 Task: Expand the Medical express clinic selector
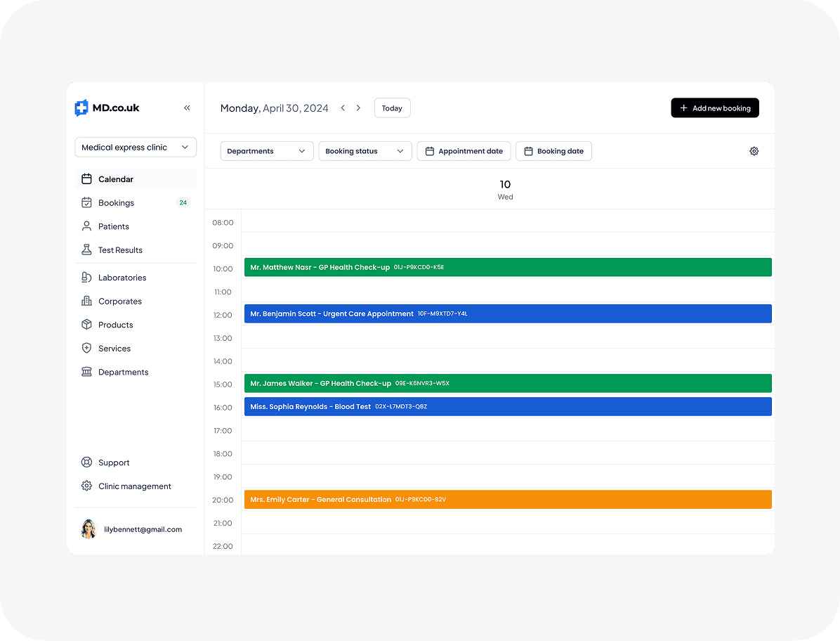136,148
